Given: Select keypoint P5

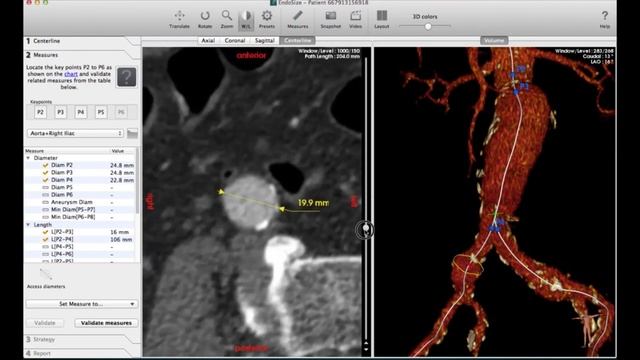Looking at the screenshot, I should tap(101, 112).
